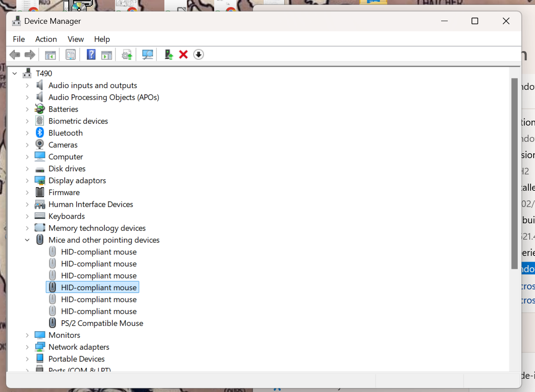
Task: Select the PS/2 Compatible Mouse label
Action: [x=102, y=323]
